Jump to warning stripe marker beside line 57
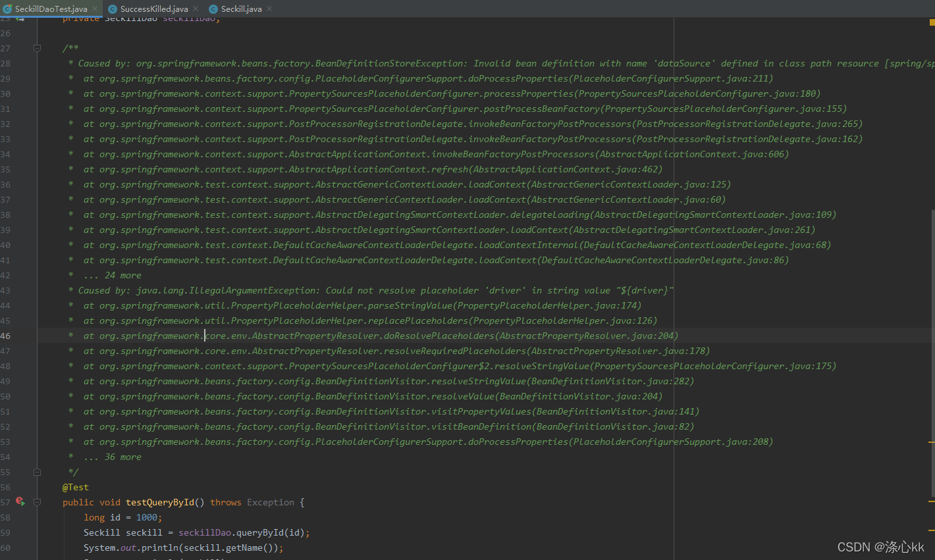The image size is (935, 560). [932, 501]
